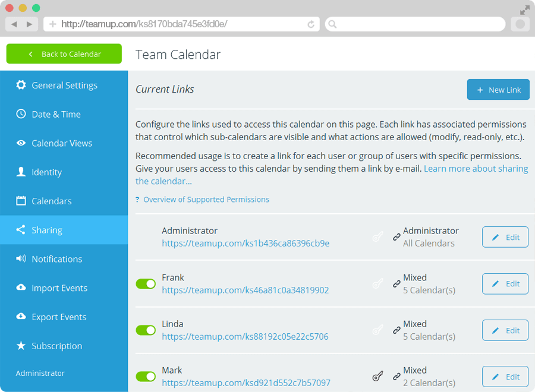Click the browser forward arrow button

[30, 24]
